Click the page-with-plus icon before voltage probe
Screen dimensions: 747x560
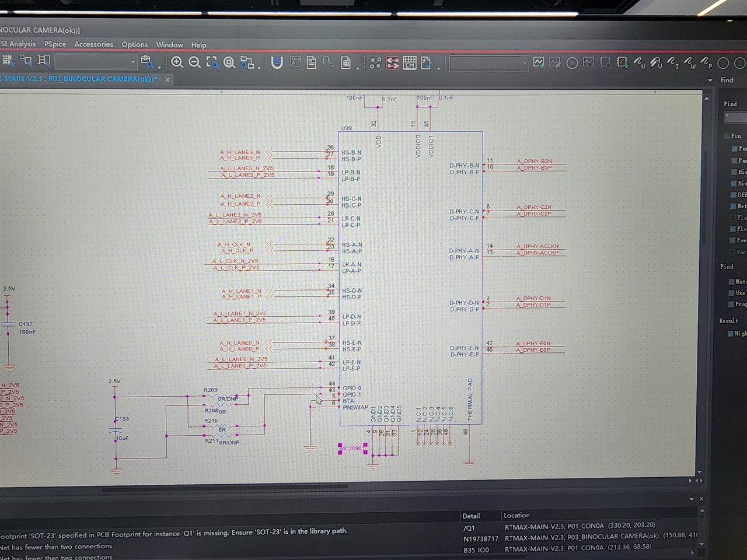pos(623,62)
